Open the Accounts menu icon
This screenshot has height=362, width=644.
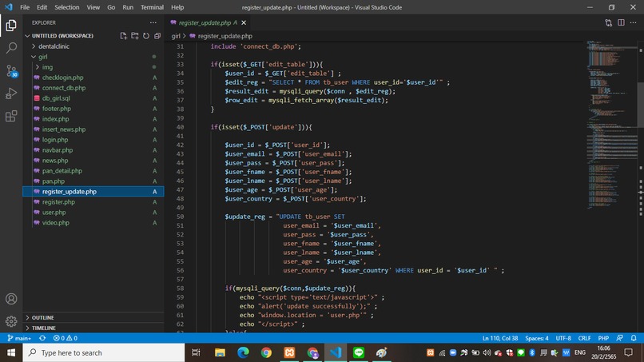tap(11, 299)
